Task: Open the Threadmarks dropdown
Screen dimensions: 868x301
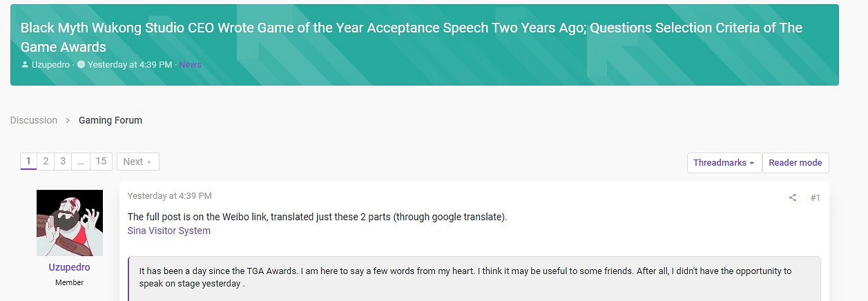Action: point(724,163)
